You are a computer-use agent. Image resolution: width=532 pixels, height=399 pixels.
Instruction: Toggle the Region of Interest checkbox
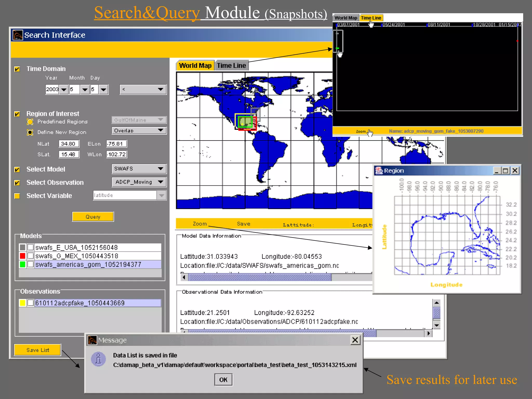tap(17, 114)
